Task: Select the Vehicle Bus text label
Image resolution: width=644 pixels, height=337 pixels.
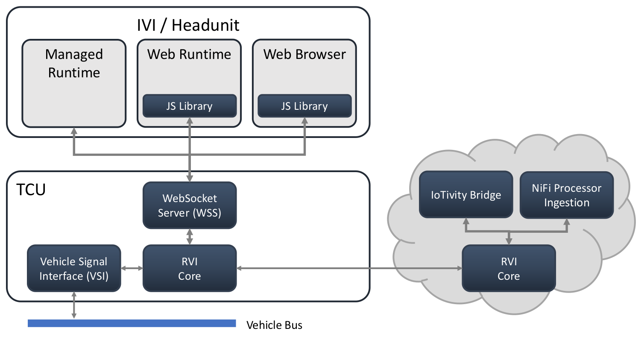Action: pyautogui.click(x=274, y=325)
